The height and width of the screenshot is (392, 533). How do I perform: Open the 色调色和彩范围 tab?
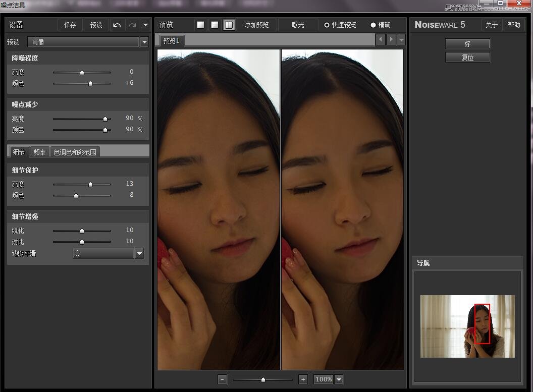pos(75,152)
